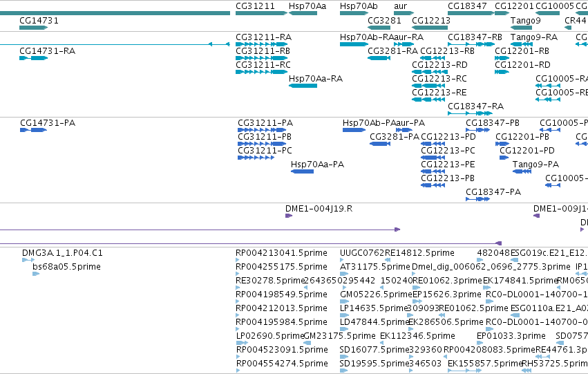Click EST RP004554274.5prime
The width and height of the screenshot is (588, 374).
238,371
